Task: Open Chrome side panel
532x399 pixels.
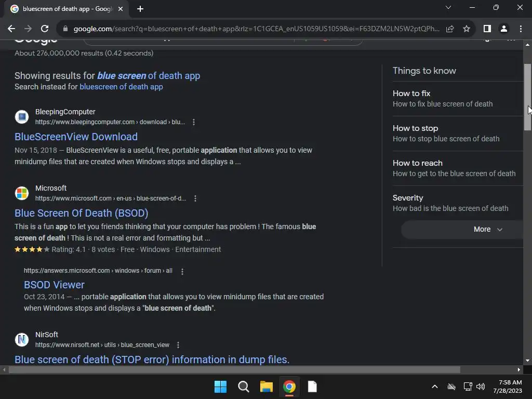Action: point(487,29)
